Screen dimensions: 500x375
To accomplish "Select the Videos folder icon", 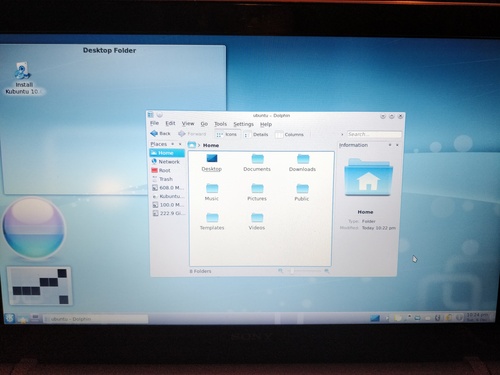I will point(257,221).
